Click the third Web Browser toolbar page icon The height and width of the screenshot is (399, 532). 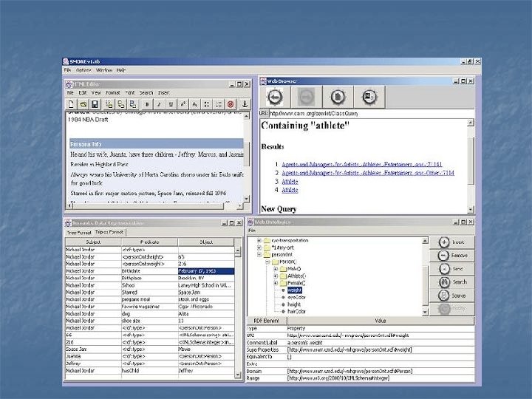[337, 97]
